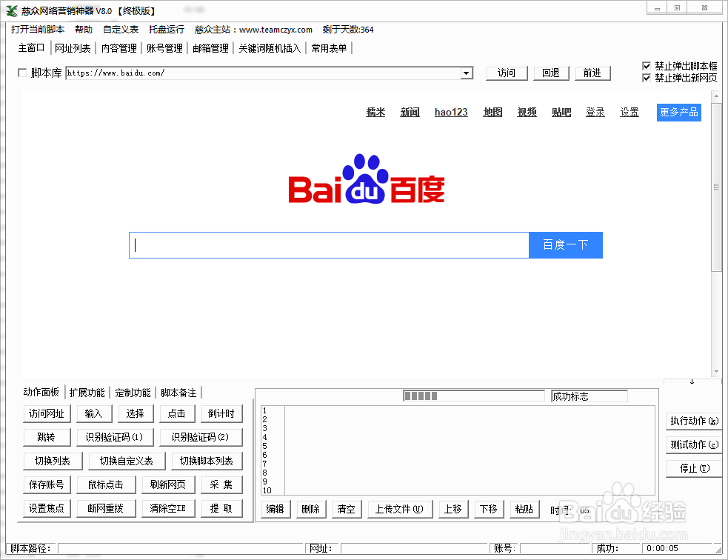Click 识别验证码(2) button
This screenshot has height=560, width=728.
coord(201,437)
